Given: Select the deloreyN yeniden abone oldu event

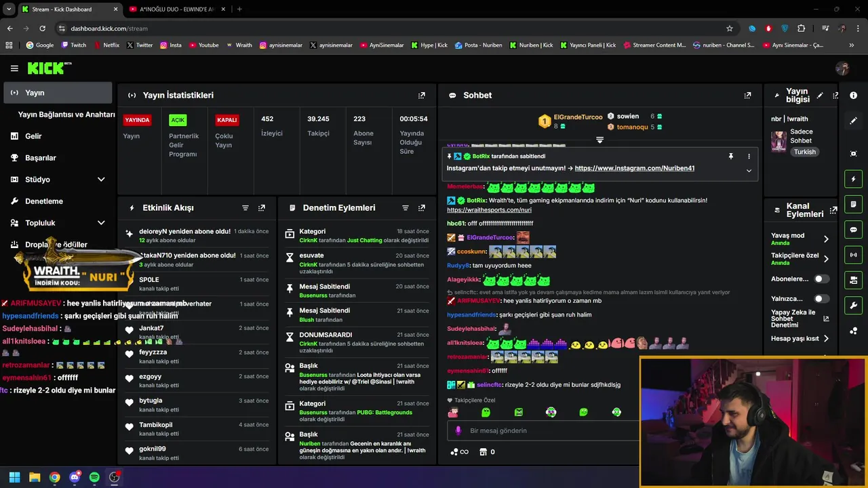Looking at the screenshot, I should 197,235.
